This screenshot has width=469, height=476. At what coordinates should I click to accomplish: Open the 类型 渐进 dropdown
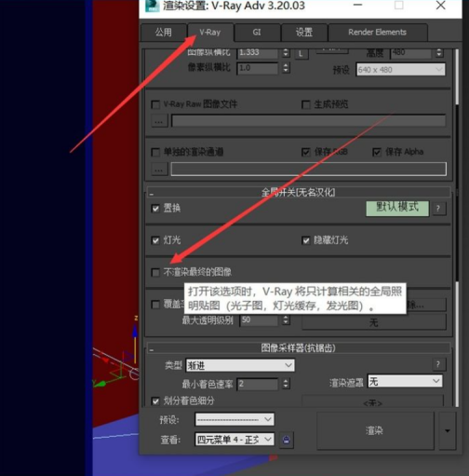240,365
